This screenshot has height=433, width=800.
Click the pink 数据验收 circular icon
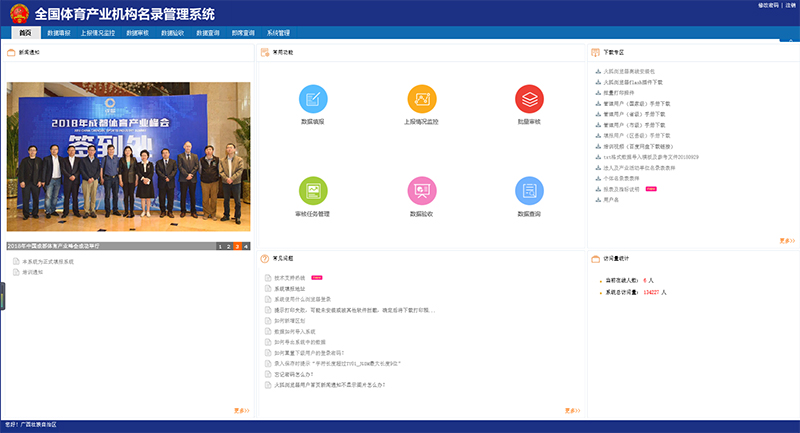point(421,191)
